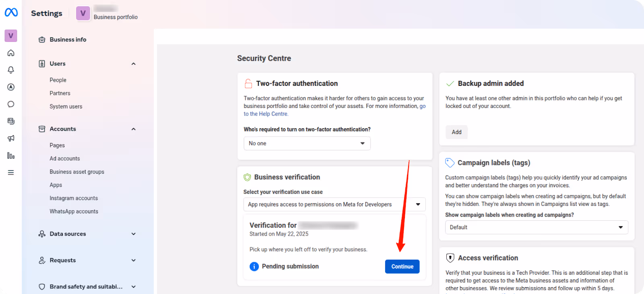Open System users from the Users section
Screen dimensions: 644x294
[66, 106]
